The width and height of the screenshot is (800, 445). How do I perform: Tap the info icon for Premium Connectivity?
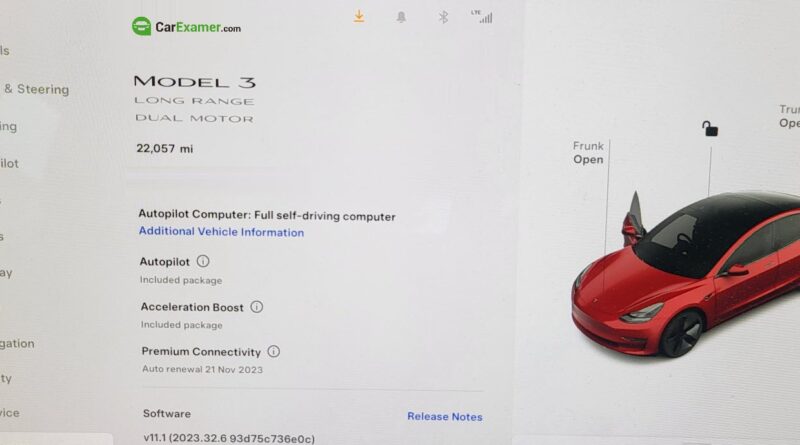coord(274,351)
